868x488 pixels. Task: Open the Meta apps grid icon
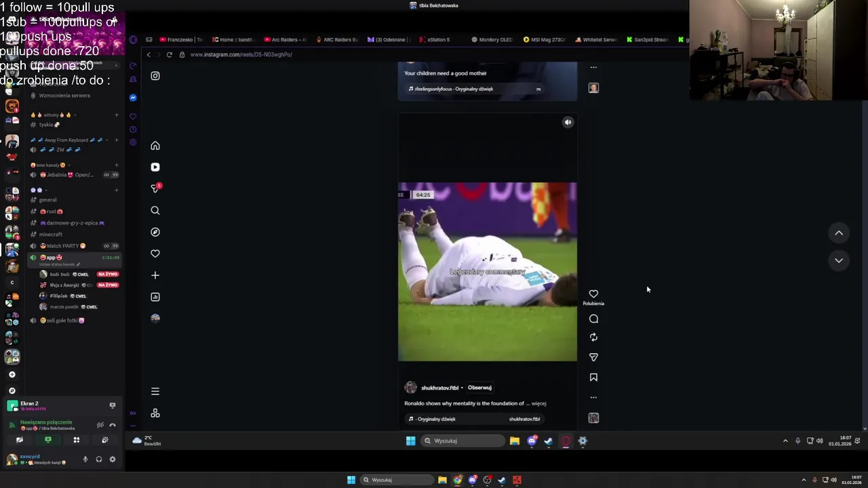click(x=155, y=413)
